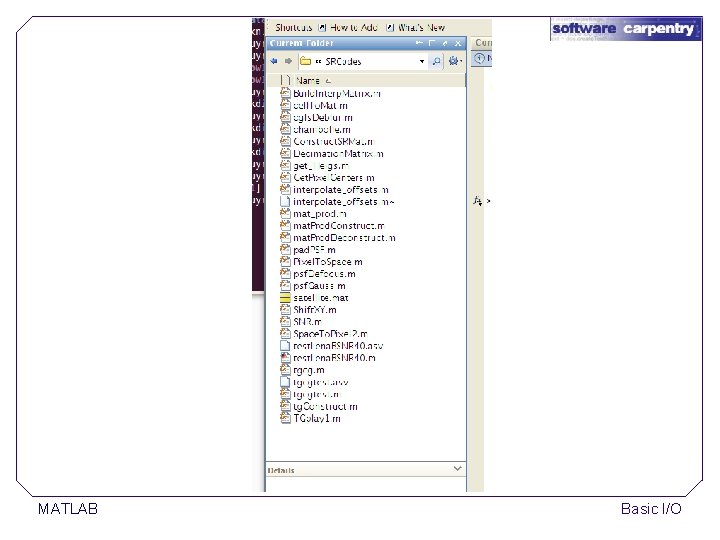The height and width of the screenshot is (540, 720).
Task: Expand the SRCodes path dropdown arrow
Action: 422,62
